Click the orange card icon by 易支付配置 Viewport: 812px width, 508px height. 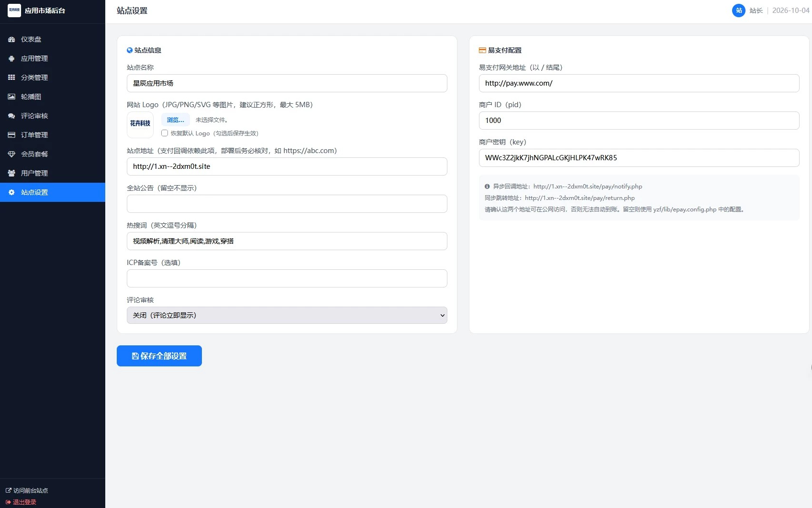pyautogui.click(x=482, y=50)
